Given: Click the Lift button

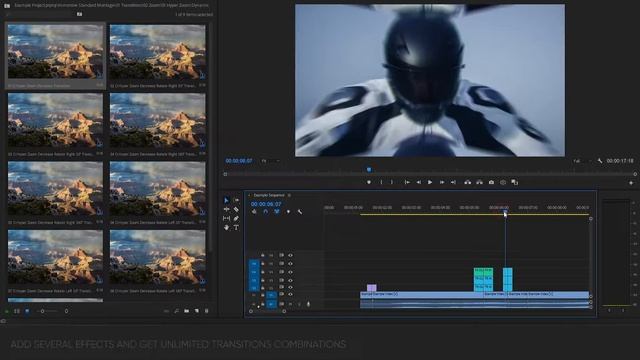Looking at the screenshot, I should click(x=468, y=182).
